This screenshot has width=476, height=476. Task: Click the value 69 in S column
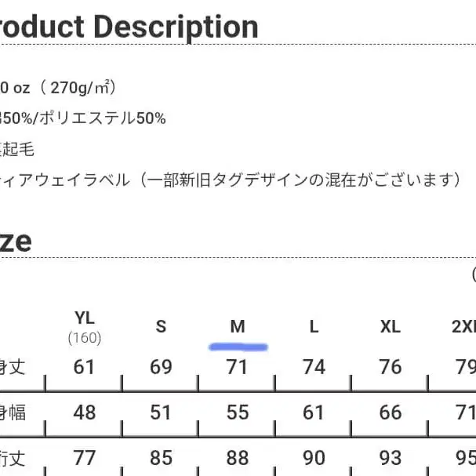(161, 367)
